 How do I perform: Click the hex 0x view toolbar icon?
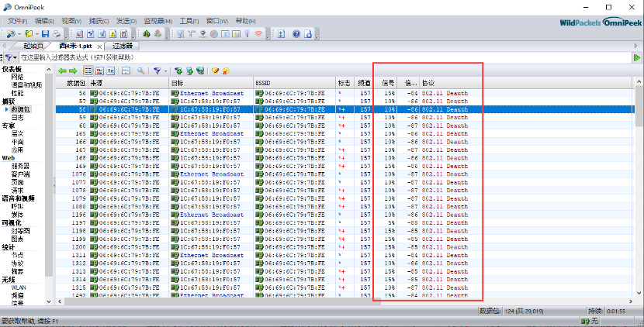pyautogui.click(x=110, y=71)
